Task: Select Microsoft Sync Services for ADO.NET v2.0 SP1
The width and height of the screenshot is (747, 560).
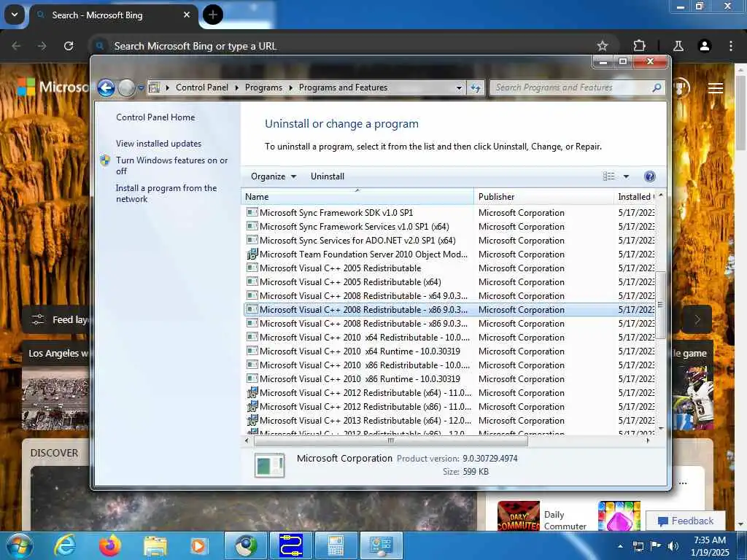Action: pos(449,241)
